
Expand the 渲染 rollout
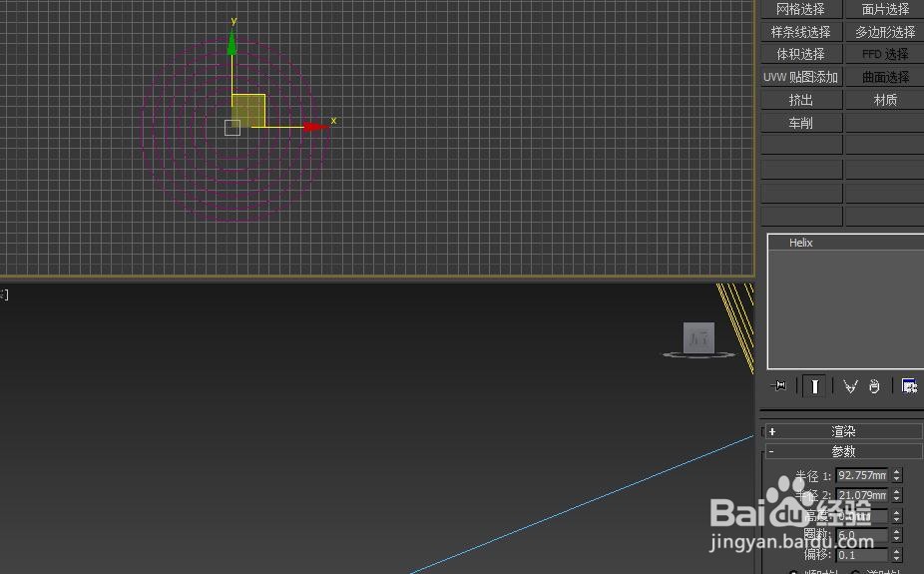843,431
